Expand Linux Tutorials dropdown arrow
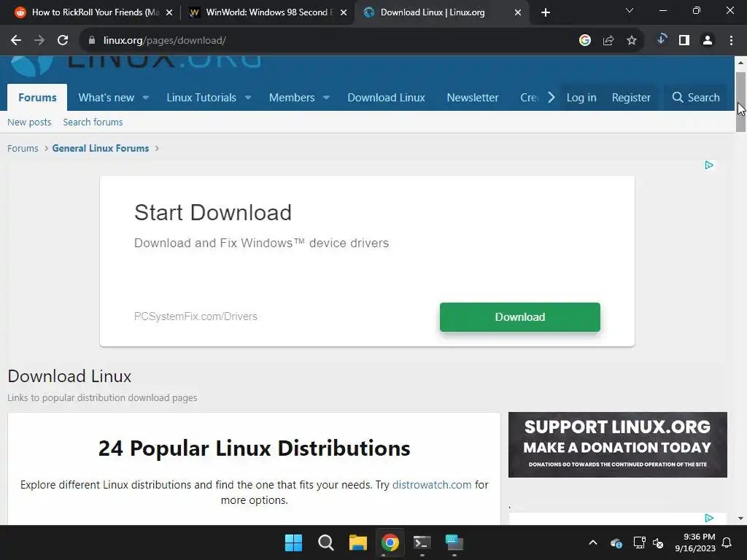 [x=248, y=98]
